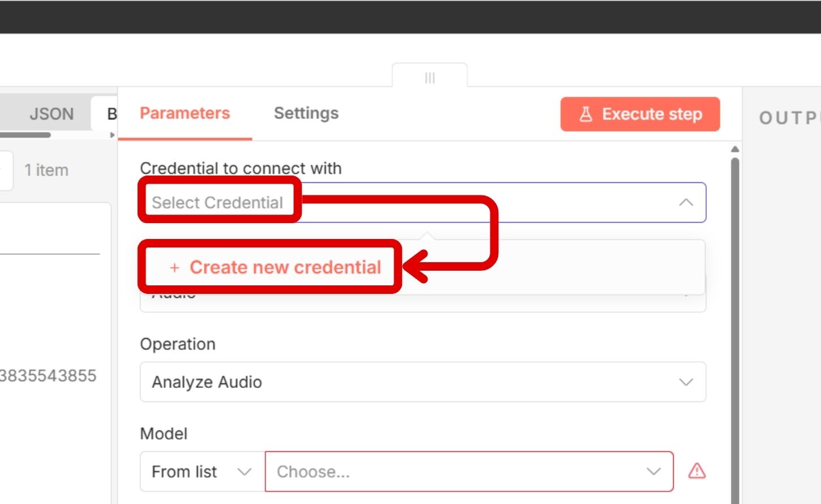
Task: Switch to the JSON view tab
Action: pyautogui.click(x=52, y=114)
